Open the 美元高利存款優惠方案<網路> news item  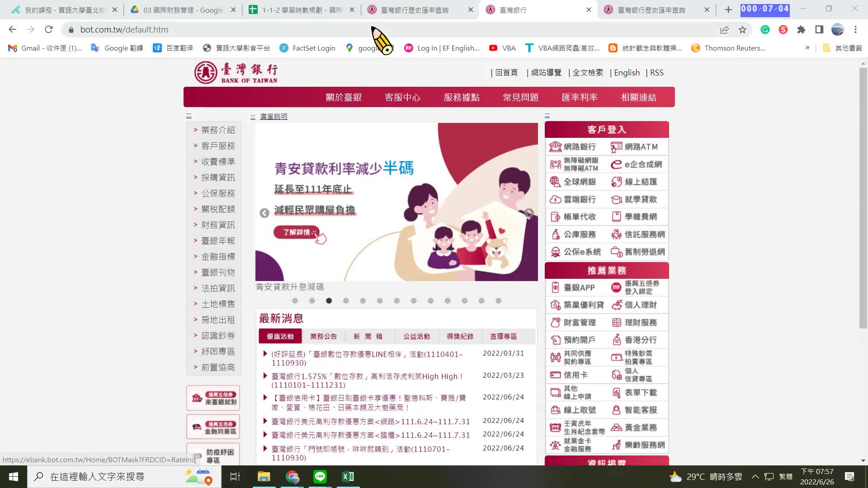371,422
